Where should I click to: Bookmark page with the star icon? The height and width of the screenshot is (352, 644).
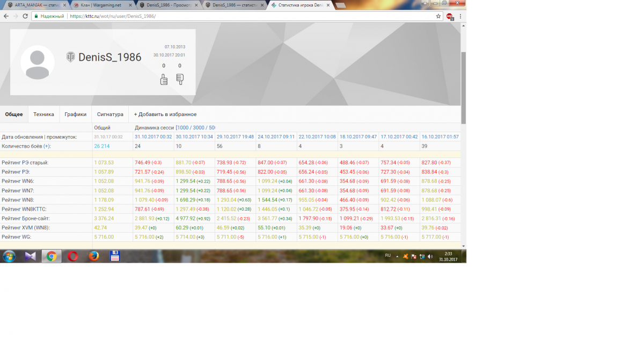[x=438, y=16]
